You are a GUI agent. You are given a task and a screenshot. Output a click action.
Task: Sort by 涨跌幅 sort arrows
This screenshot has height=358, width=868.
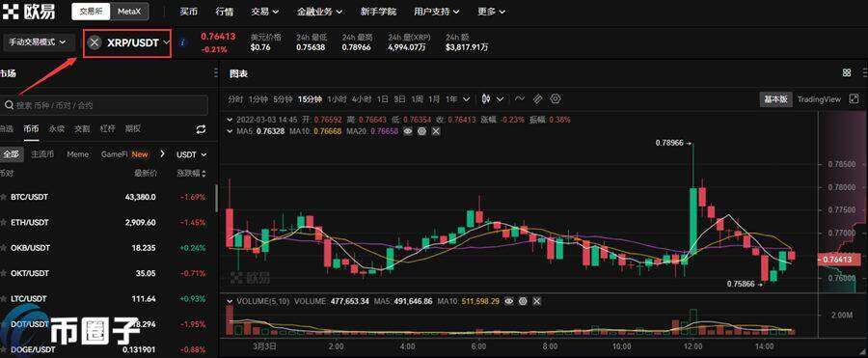pyautogui.click(x=204, y=174)
